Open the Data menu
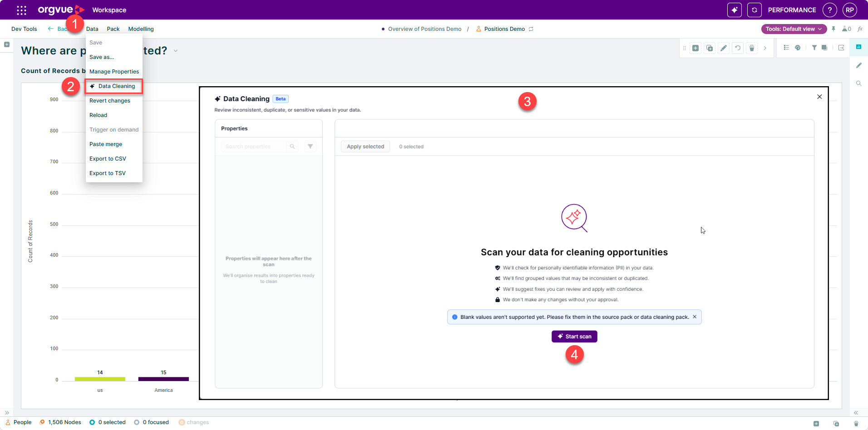 92,29
